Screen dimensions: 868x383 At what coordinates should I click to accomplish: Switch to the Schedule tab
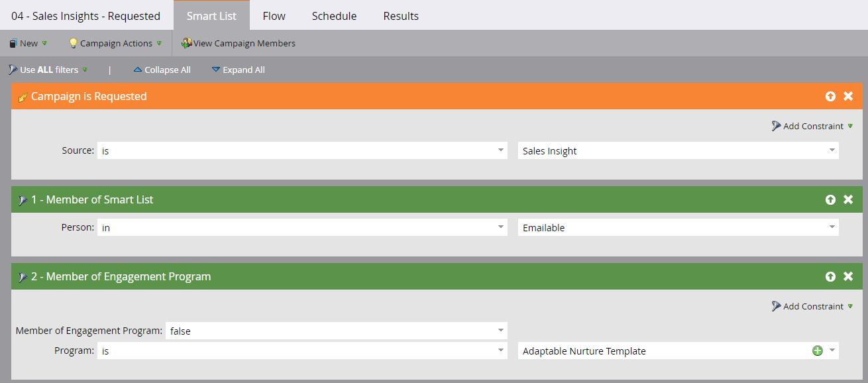[x=333, y=15]
